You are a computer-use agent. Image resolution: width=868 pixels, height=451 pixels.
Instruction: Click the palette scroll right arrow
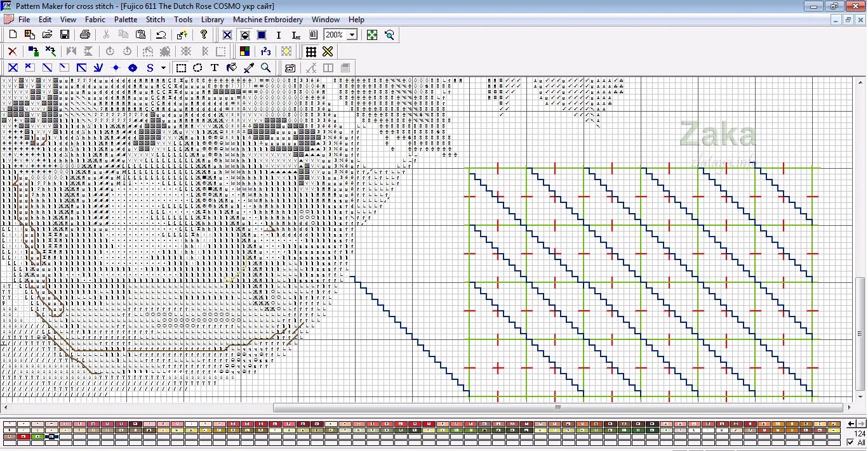click(861, 424)
